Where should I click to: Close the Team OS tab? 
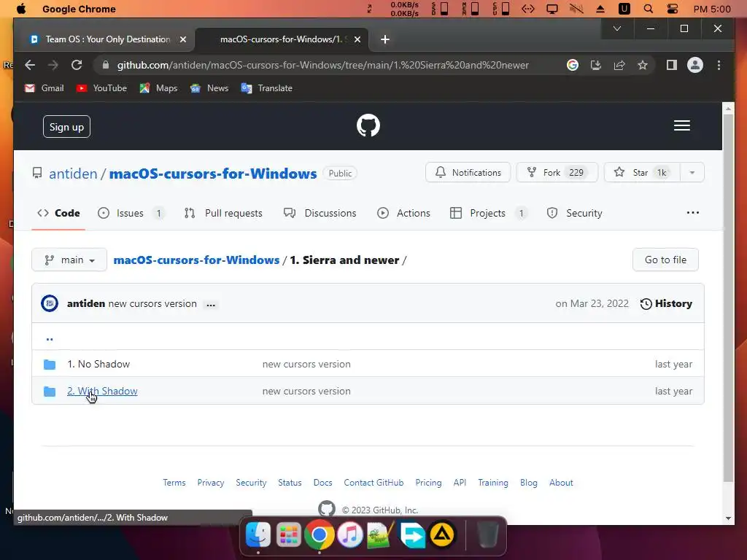(183, 39)
